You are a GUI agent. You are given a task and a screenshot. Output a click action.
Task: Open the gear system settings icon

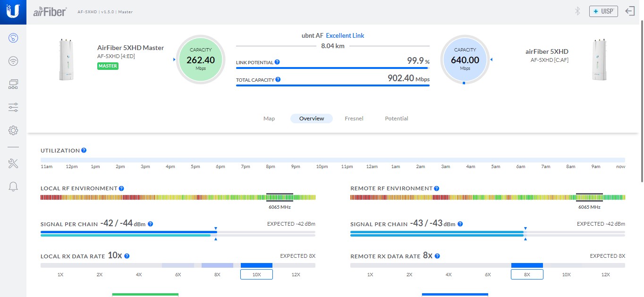tap(13, 130)
